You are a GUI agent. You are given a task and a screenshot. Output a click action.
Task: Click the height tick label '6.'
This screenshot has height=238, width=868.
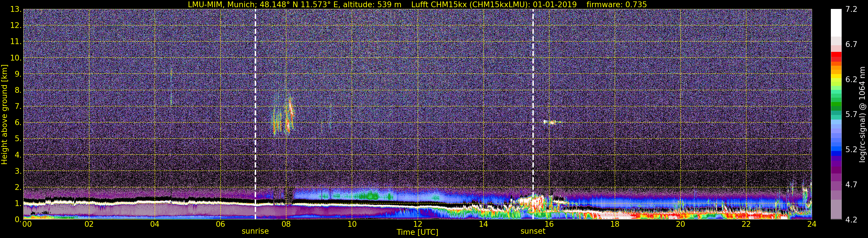18,122
